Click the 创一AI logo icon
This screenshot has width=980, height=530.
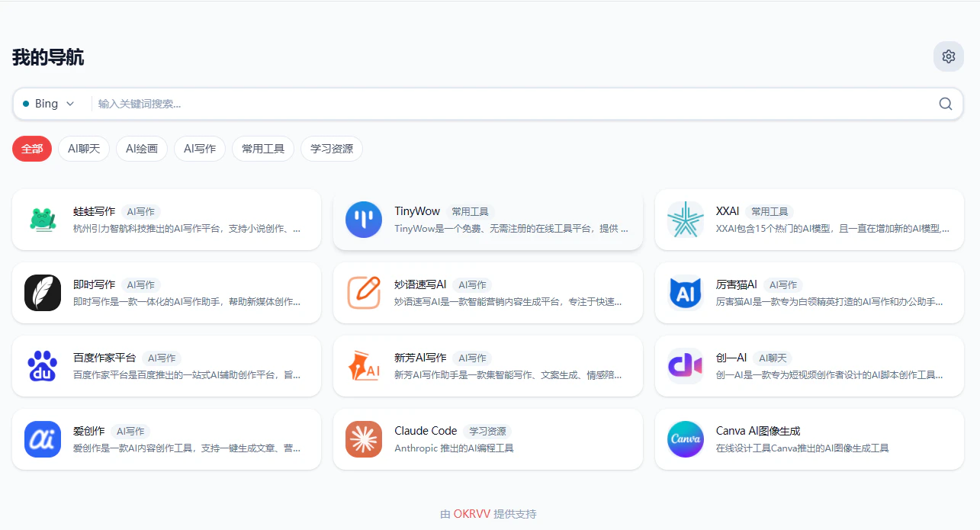(x=686, y=366)
